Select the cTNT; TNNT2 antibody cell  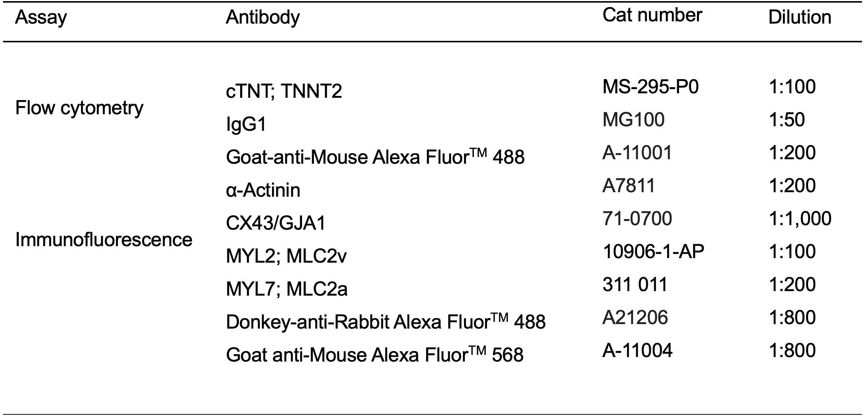tap(284, 91)
